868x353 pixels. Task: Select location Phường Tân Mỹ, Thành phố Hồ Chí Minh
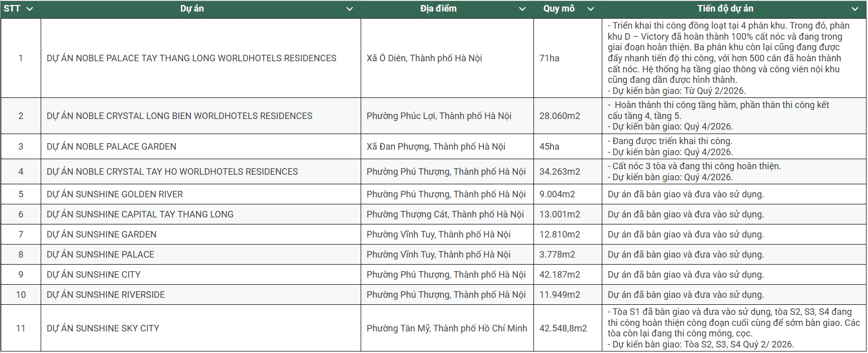click(x=447, y=328)
